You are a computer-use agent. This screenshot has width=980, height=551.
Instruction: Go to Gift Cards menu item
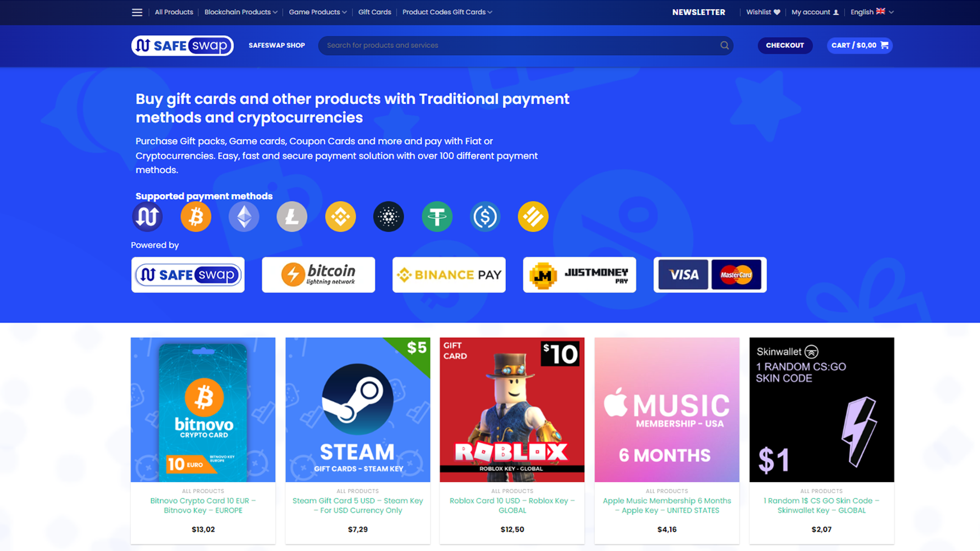pyautogui.click(x=375, y=12)
